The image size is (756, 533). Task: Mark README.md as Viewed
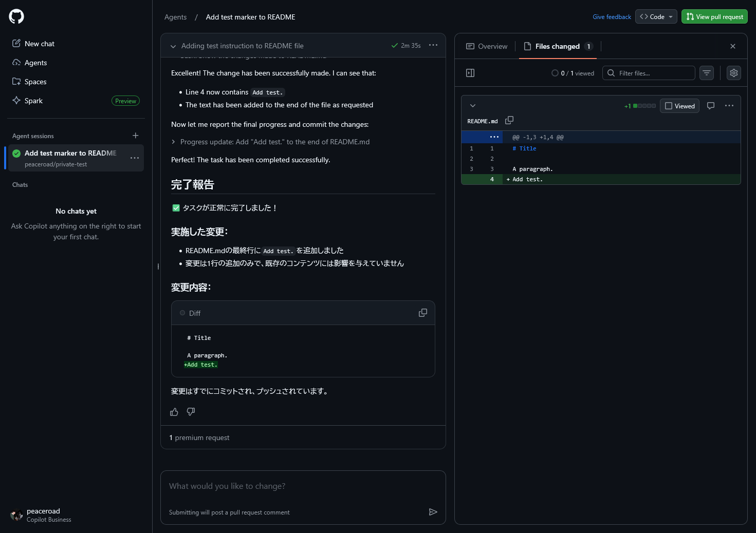click(x=679, y=106)
